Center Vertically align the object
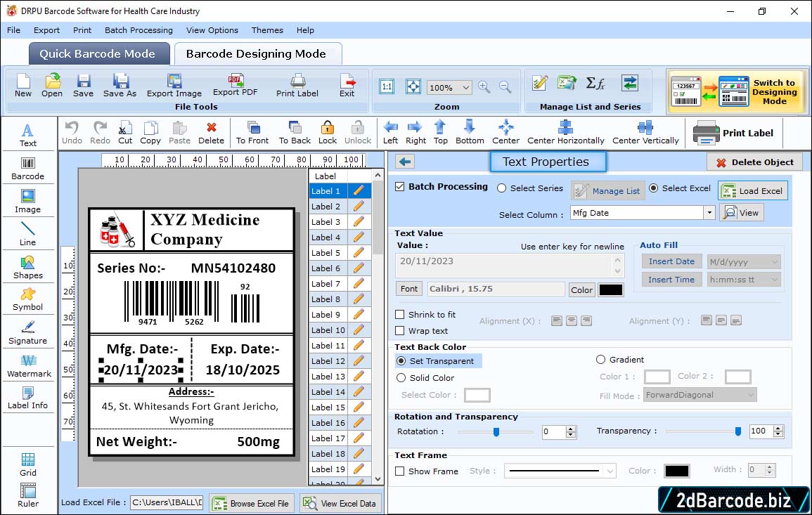Image resolution: width=812 pixels, height=515 pixels. (646, 133)
